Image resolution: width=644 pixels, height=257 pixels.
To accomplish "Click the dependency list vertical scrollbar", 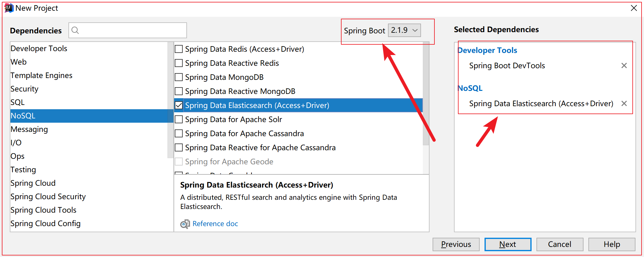I will [x=426, y=94].
